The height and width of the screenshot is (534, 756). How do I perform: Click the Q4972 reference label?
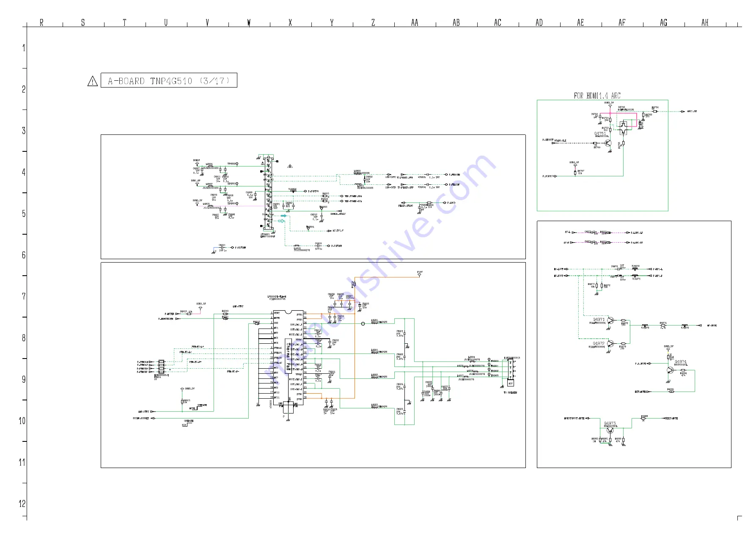pos(599,344)
